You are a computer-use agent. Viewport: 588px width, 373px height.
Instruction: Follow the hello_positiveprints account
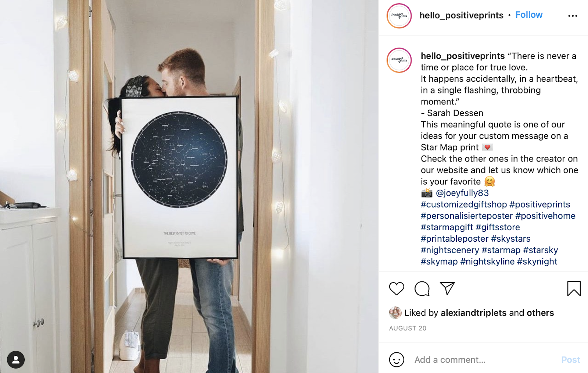pos(529,15)
